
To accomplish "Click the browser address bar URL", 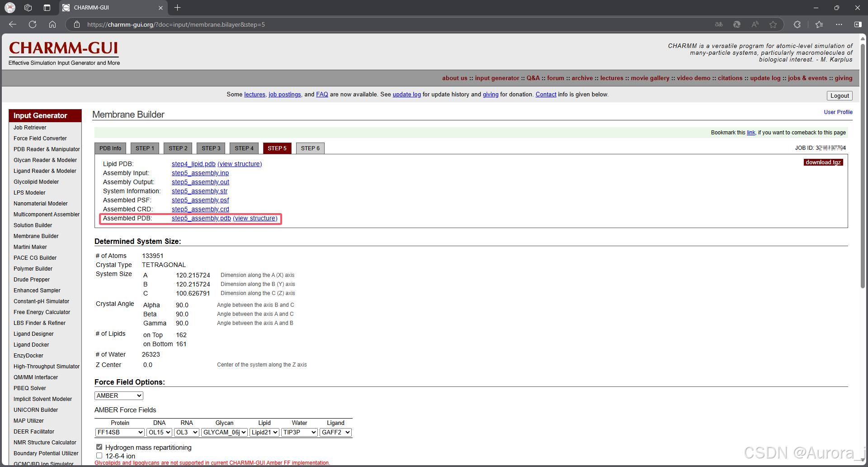I will (176, 24).
